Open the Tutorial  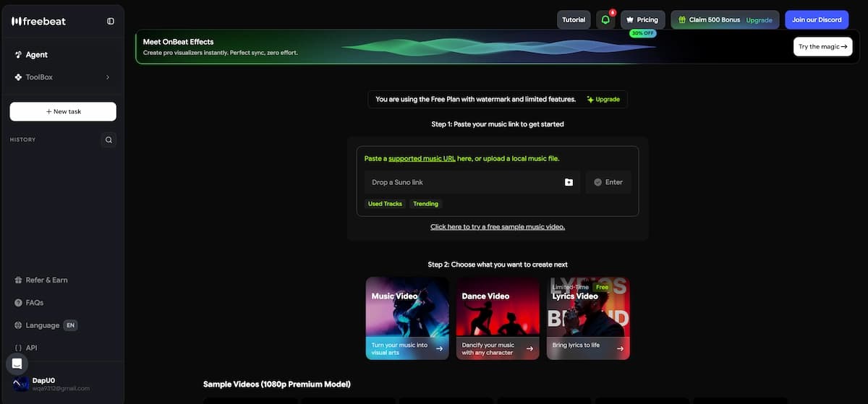574,20
